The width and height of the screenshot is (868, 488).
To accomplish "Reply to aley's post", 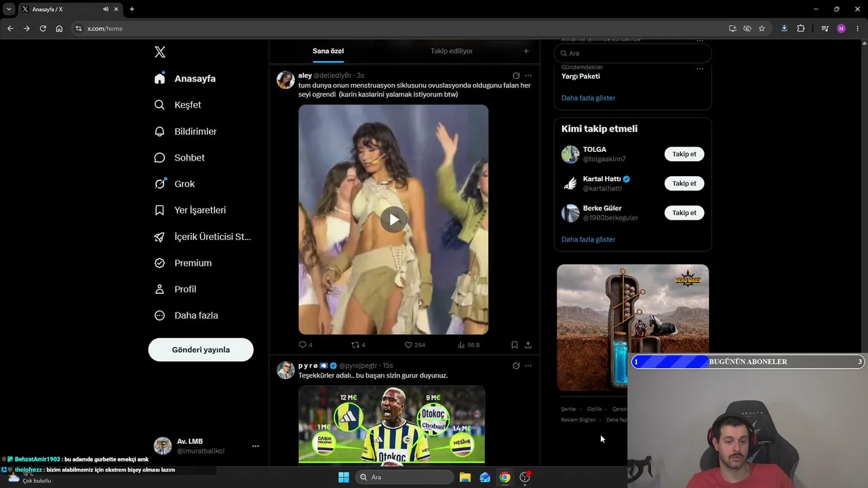I will 306,345.
